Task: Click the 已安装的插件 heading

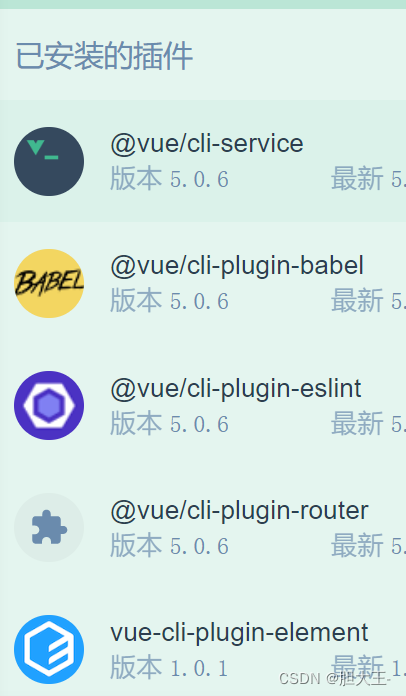Action: pos(104,56)
